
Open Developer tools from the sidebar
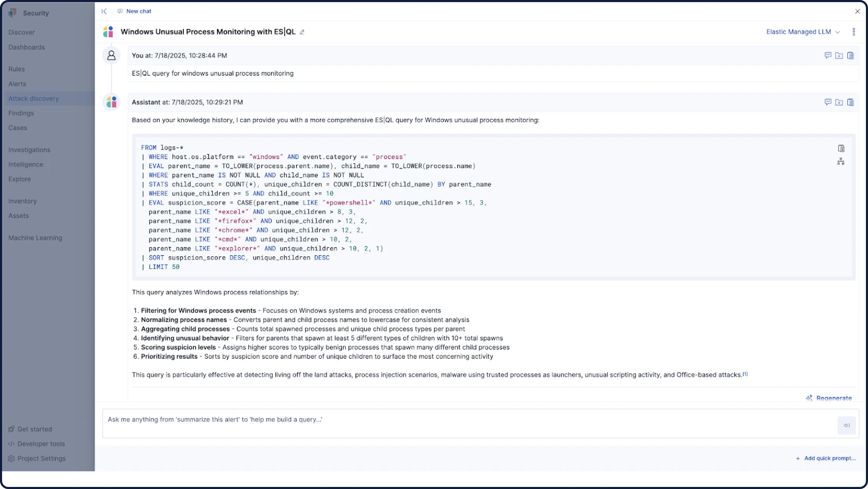coord(41,444)
